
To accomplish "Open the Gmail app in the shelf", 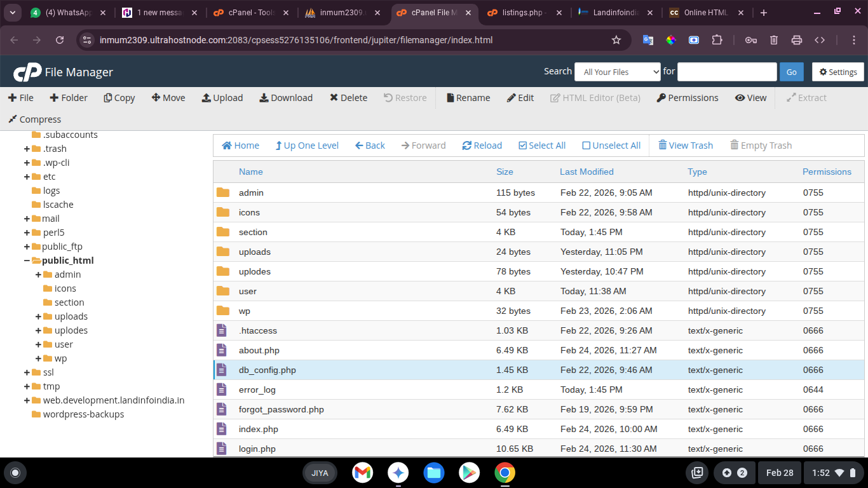I will [363, 473].
